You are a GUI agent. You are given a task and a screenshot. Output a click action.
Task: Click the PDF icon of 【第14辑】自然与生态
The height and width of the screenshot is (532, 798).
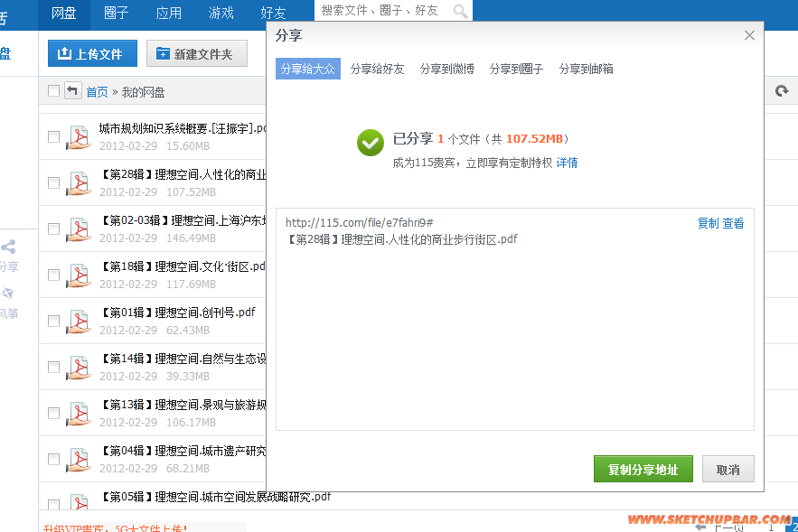click(x=79, y=368)
